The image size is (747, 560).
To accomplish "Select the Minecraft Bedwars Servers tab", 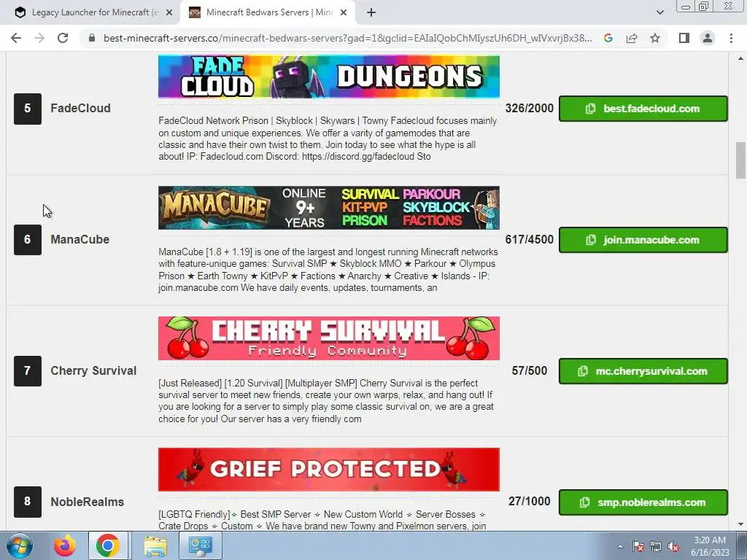I will pos(267,13).
